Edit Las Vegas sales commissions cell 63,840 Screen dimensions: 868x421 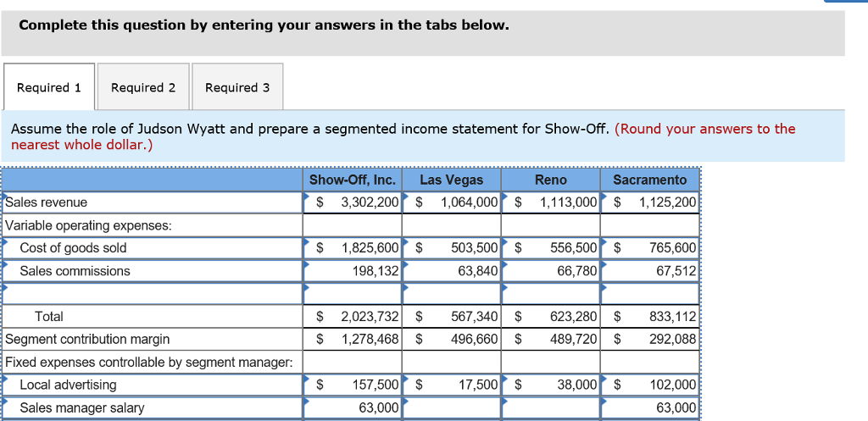452,271
